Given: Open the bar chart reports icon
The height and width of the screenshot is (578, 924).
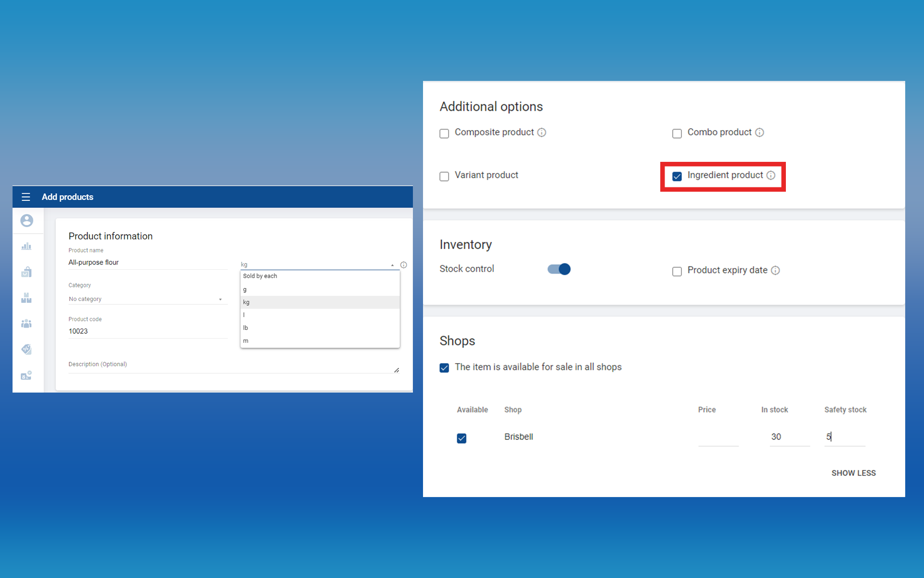Looking at the screenshot, I should coord(26,247).
